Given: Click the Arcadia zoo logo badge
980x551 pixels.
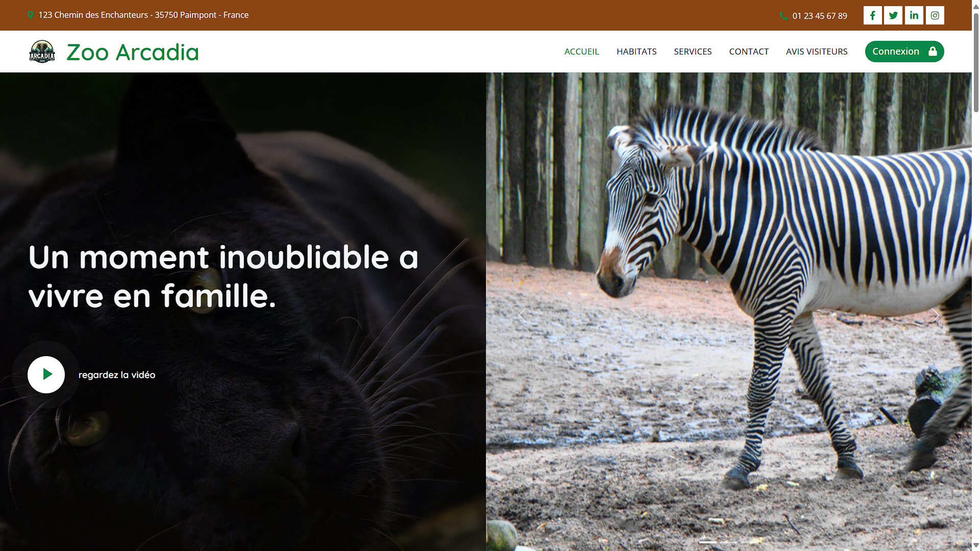Looking at the screenshot, I should [x=42, y=52].
